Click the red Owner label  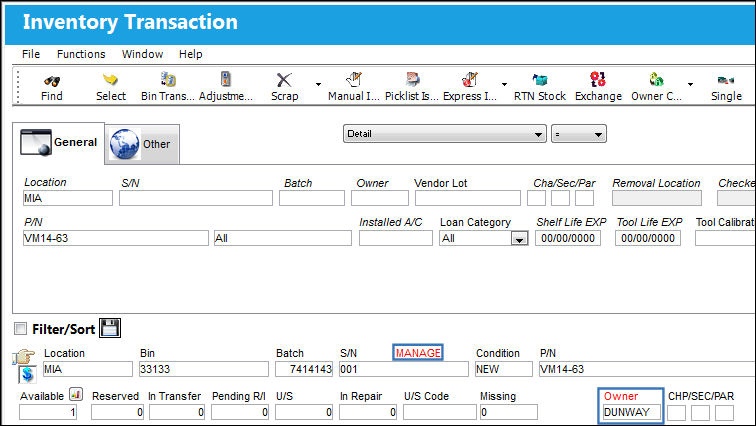click(621, 396)
